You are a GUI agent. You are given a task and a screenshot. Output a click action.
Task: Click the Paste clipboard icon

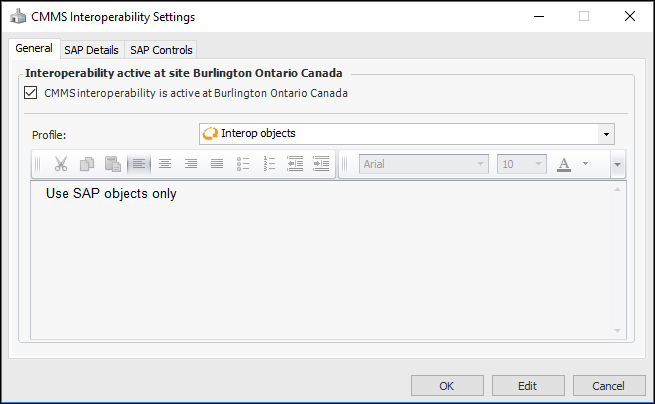pos(113,164)
